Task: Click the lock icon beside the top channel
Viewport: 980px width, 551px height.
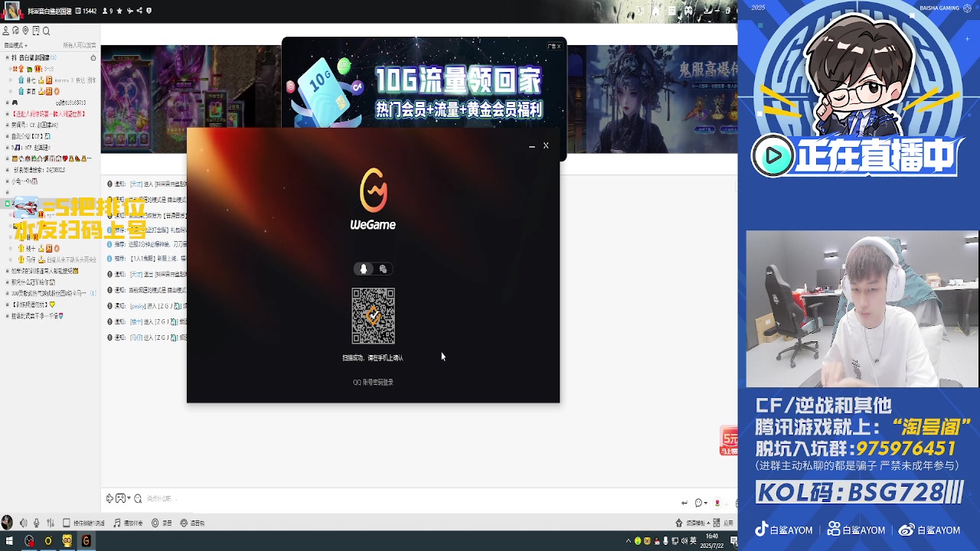Action: pos(93,57)
